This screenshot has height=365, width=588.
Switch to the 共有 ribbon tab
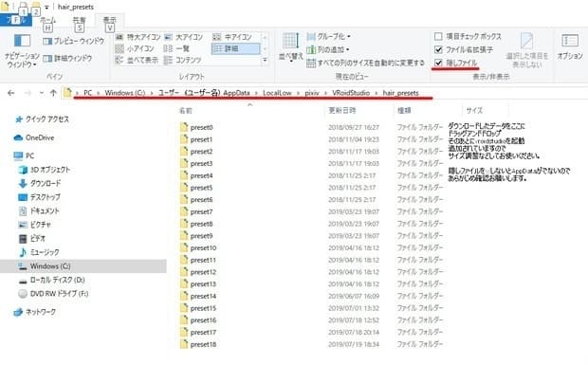(x=79, y=20)
